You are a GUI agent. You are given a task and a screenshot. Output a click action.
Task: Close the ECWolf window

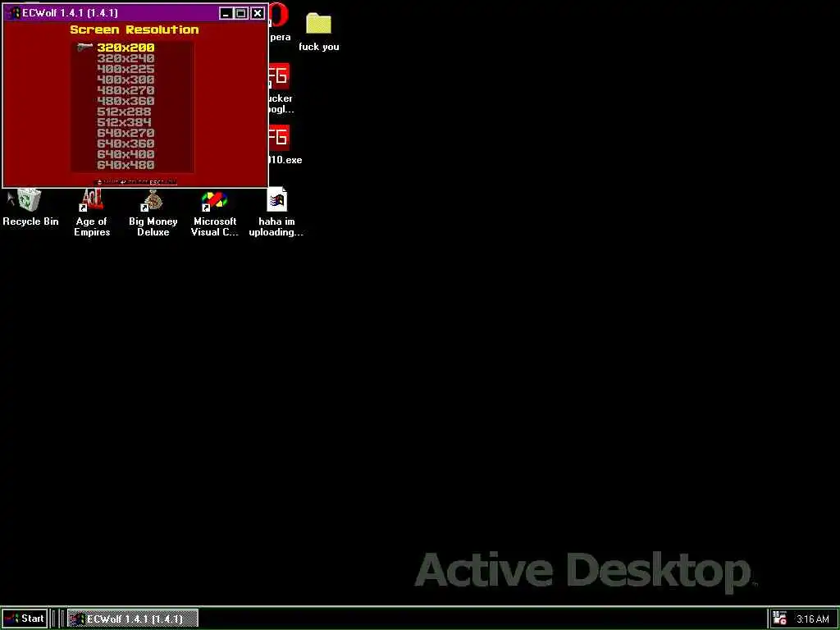(x=258, y=13)
